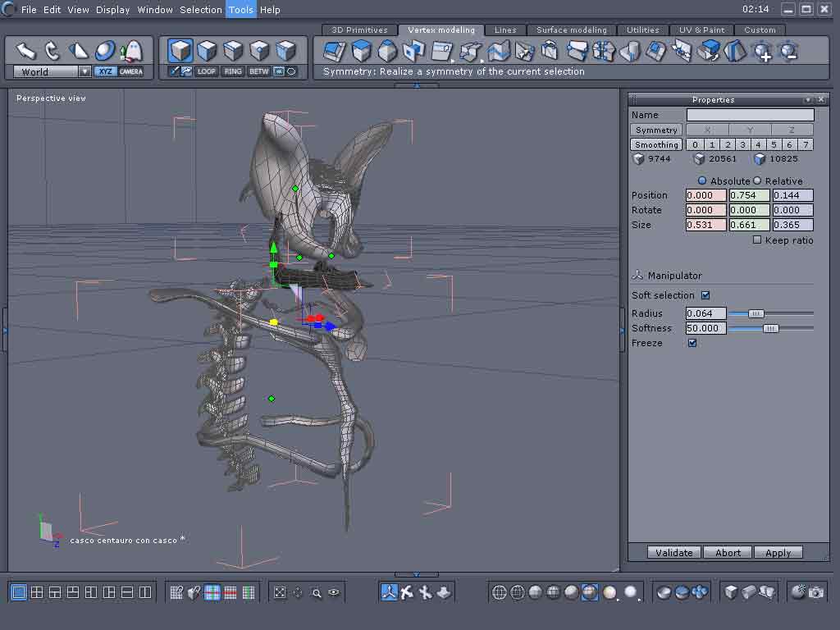Viewport: 840px width, 630px height.
Task: Expand the top panel collapse arrow
Action: pos(416,85)
